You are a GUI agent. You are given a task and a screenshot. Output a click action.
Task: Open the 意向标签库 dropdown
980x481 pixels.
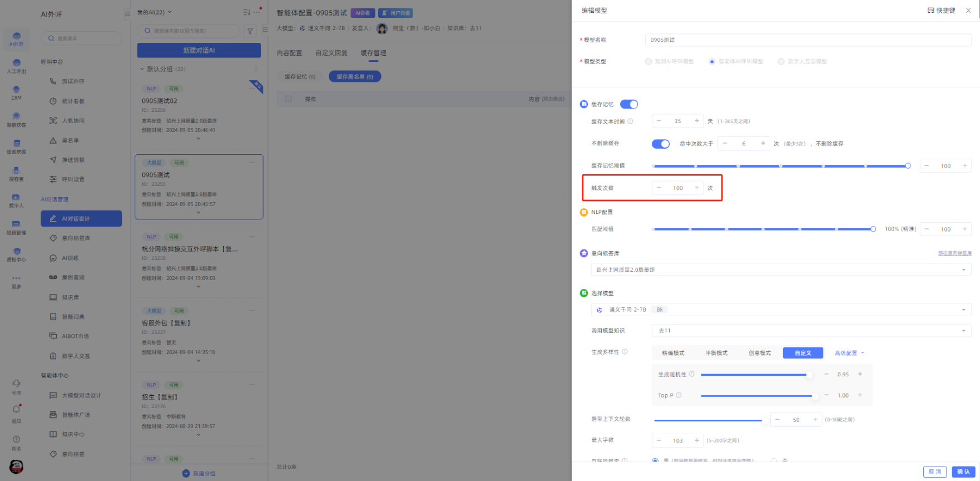pyautogui.click(x=780, y=270)
